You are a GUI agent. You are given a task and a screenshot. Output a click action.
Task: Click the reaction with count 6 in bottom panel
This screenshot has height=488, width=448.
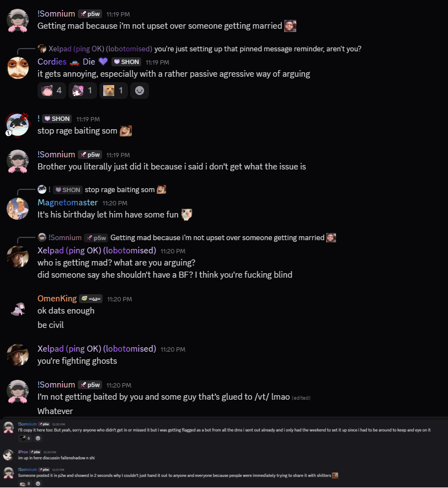25,438
